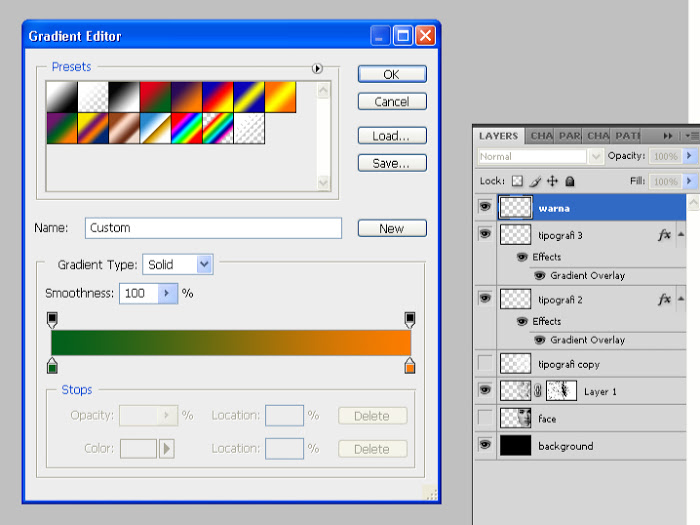This screenshot has height=525, width=700.
Task: Select the violet-to-orange gradient preset
Action: (187, 97)
